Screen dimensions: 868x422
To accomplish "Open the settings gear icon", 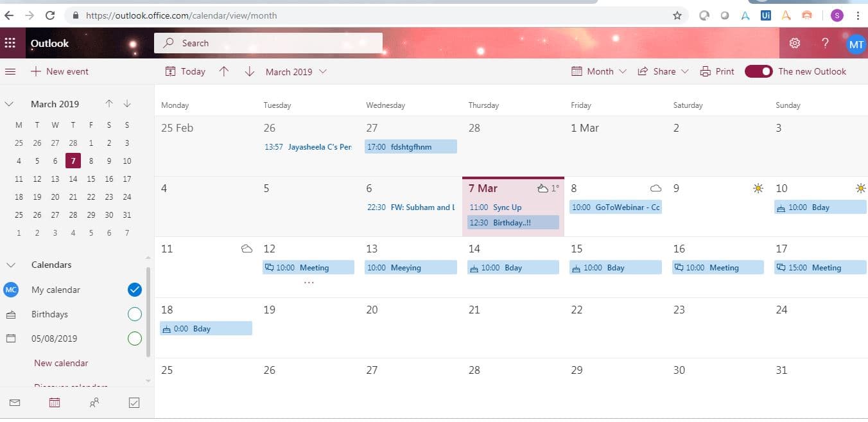I will coord(795,43).
